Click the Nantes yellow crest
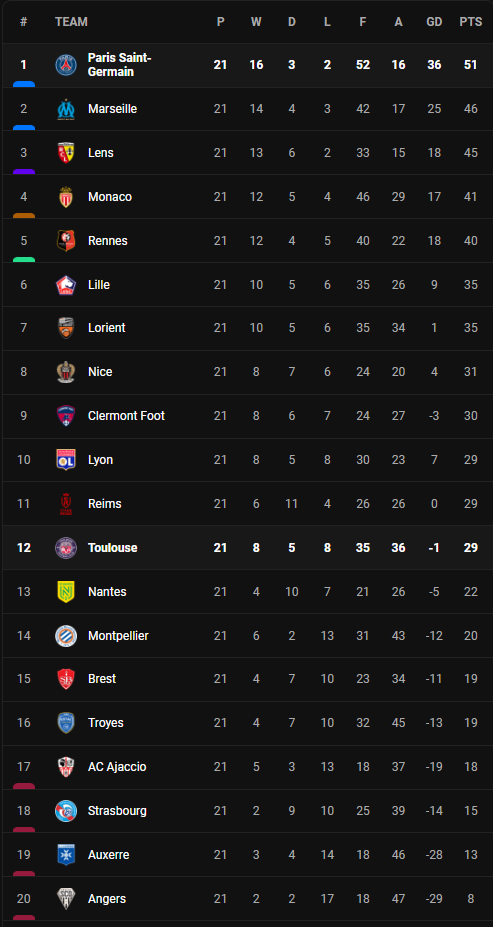 coord(66,591)
